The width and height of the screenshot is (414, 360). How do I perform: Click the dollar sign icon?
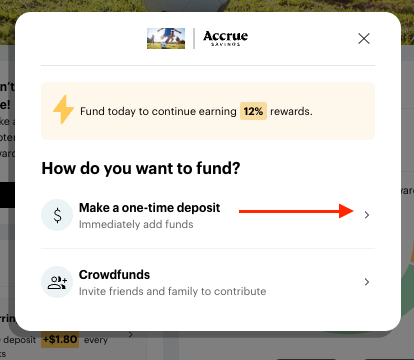click(57, 215)
